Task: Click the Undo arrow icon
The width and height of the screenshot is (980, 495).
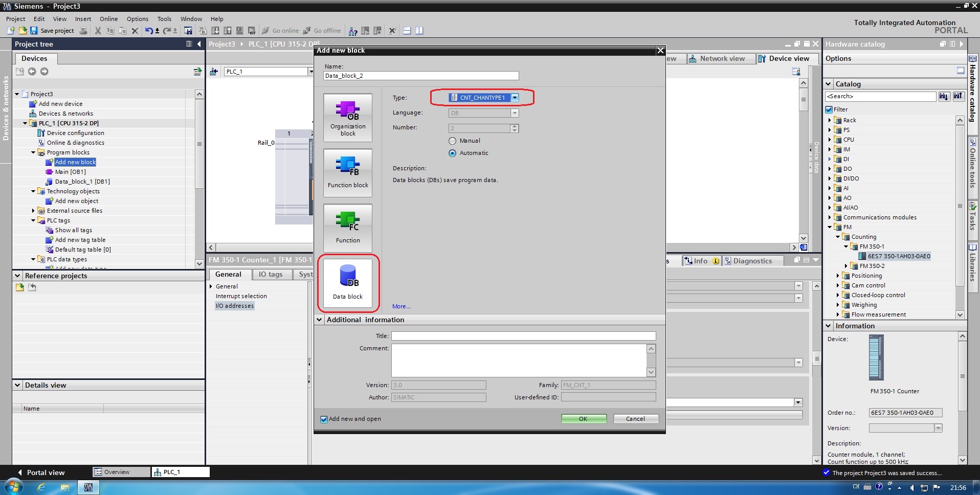Action: 148,31
